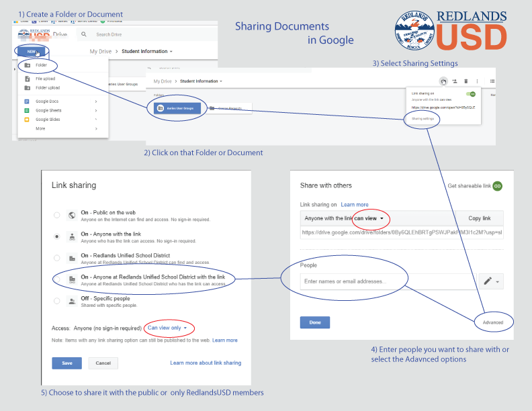The width and height of the screenshot is (532, 411).
Task: Click the drive.google.com link in the sharing popup
Action: 443,107
